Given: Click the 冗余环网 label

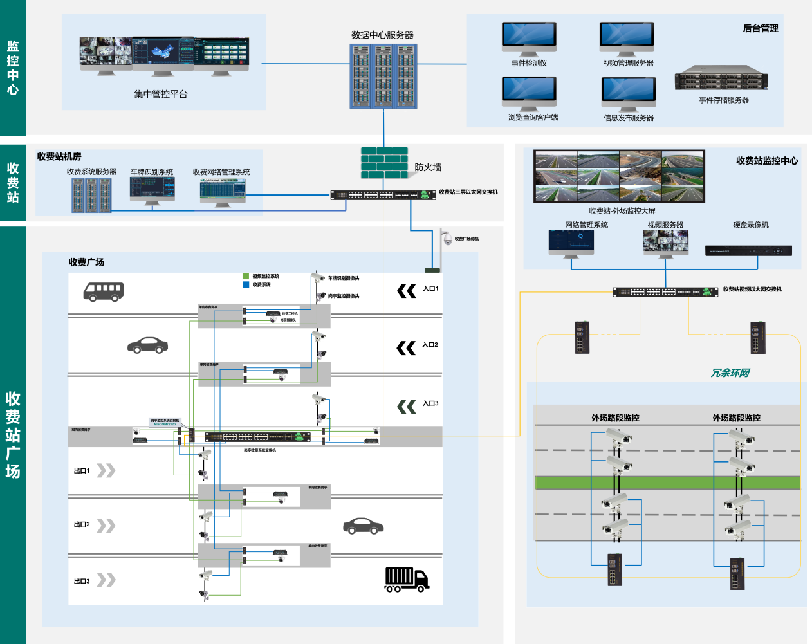Looking at the screenshot, I should [730, 373].
